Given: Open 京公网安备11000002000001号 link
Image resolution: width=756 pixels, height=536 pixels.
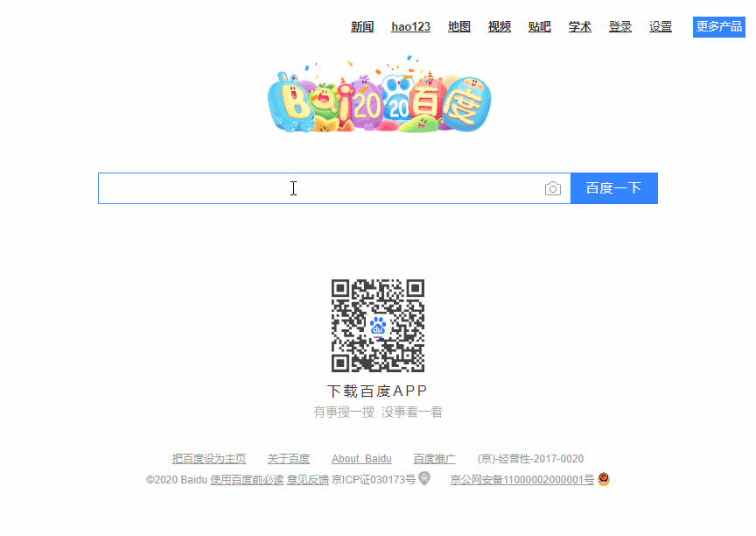Looking at the screenshot, I should coord(522,480).
